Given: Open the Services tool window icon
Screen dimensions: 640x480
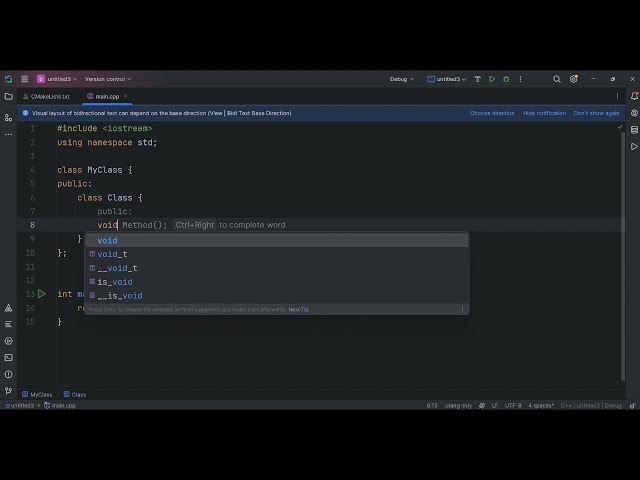Looking at the screenshot, I should pyautogui.click(x=8, y=341).
